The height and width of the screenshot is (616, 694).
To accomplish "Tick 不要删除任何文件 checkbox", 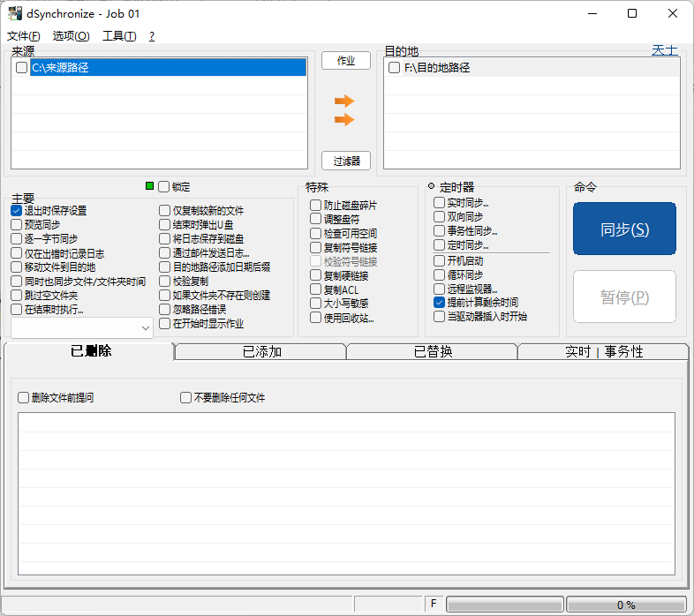I will click(x=185, y=397).
